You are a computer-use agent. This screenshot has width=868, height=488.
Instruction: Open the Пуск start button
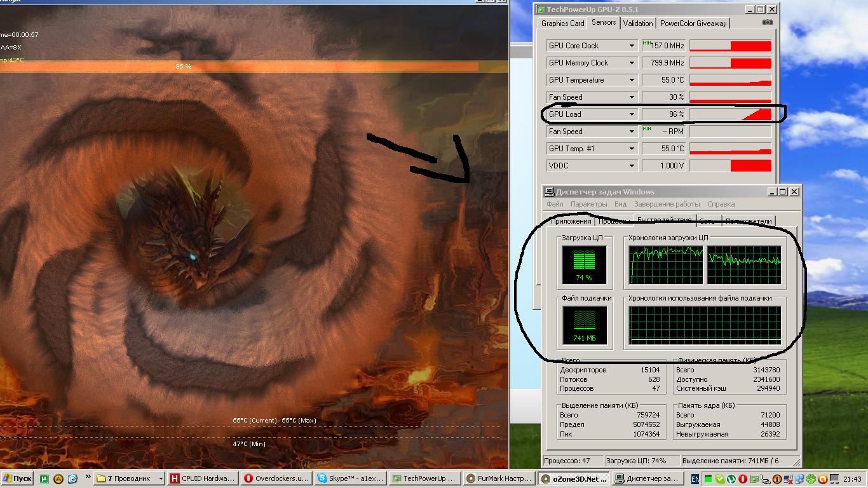click(17, 478)
